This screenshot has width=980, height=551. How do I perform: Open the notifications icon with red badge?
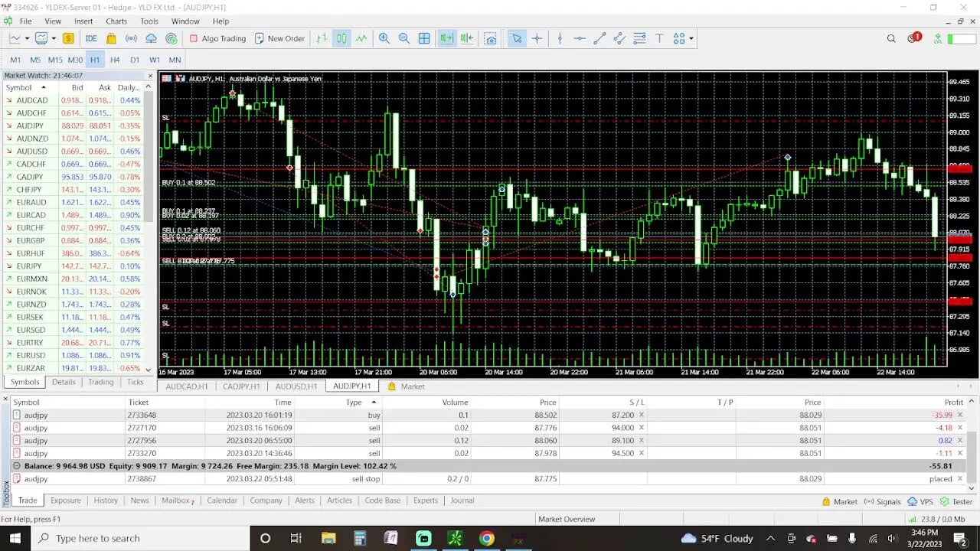point(913,37)
